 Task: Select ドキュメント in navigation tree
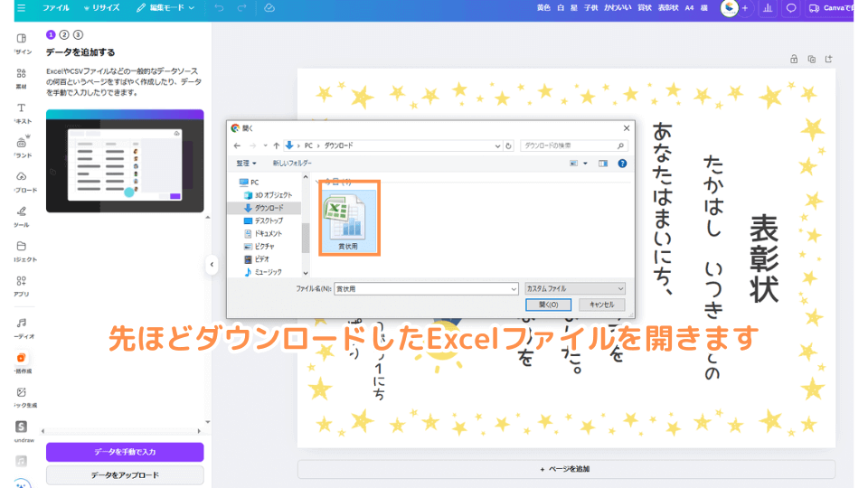click(263, 233)
